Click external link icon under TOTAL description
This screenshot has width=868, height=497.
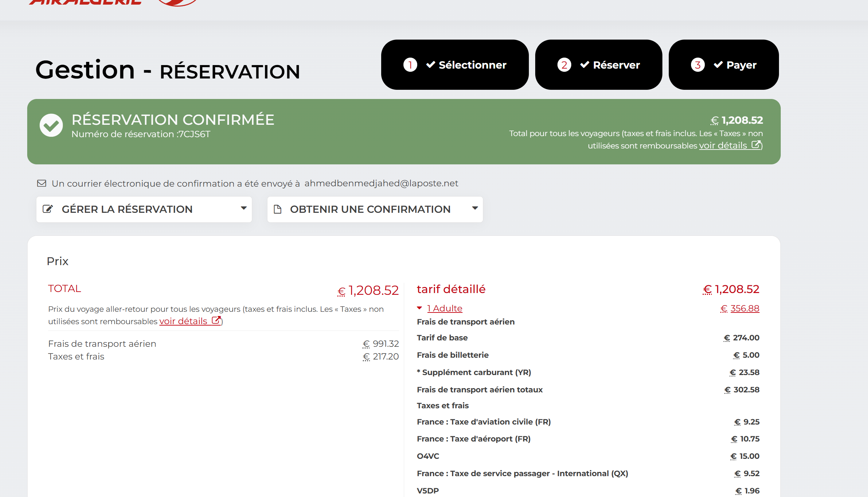(216, 320)
